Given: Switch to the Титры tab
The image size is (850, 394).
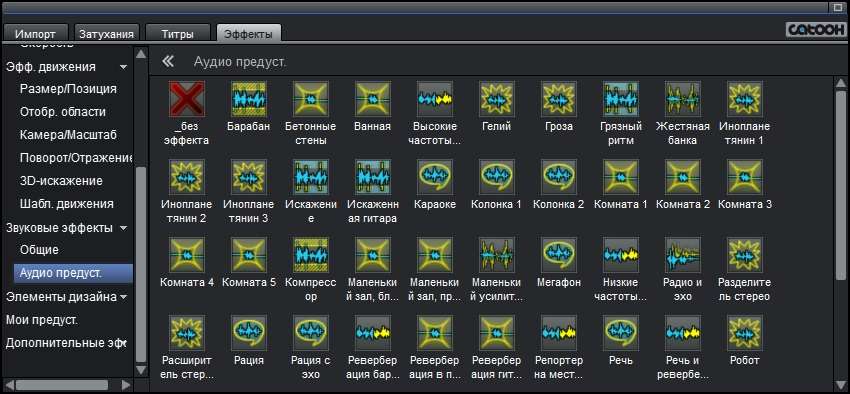Looking at the screenshot, I should pos(177,34).
